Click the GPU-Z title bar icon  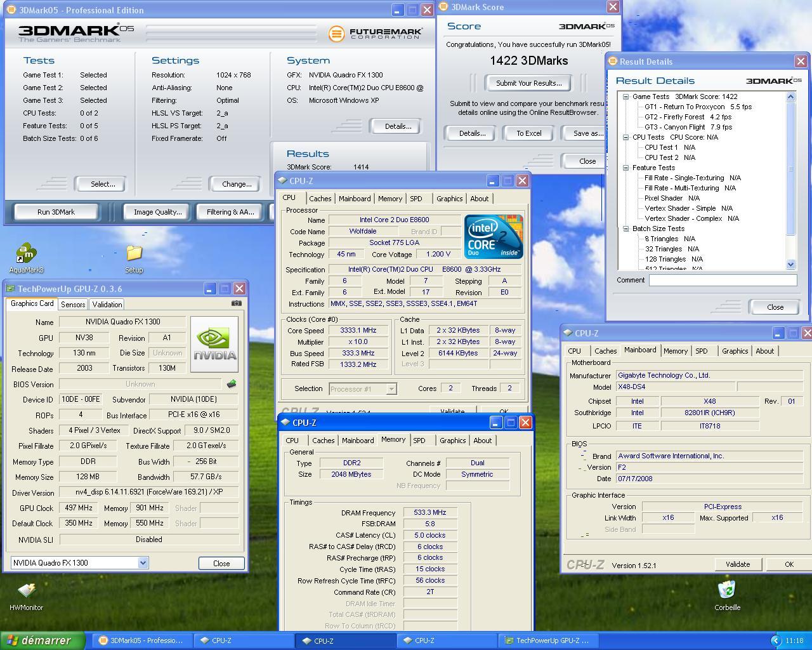(10, 289)
